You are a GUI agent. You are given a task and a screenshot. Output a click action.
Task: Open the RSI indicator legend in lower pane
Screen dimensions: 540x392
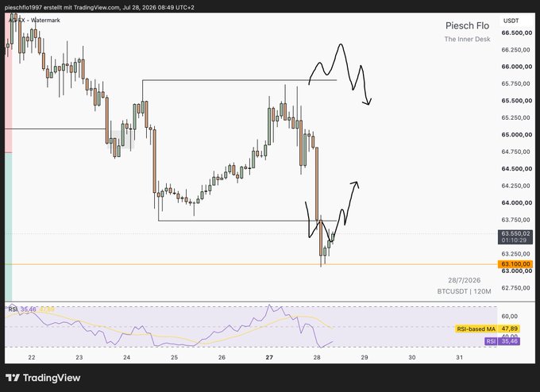tap(31, 309)
